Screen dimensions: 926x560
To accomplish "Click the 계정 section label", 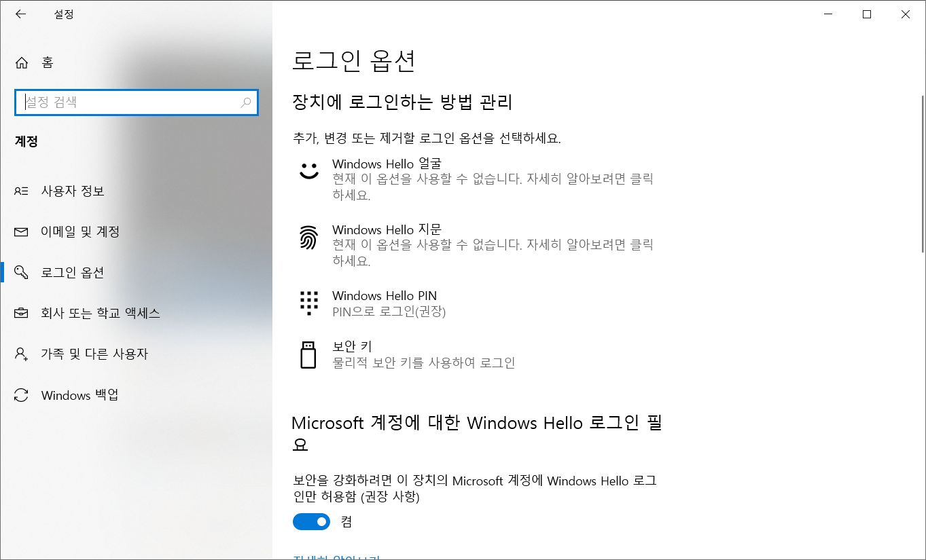I will coord(26,142).
